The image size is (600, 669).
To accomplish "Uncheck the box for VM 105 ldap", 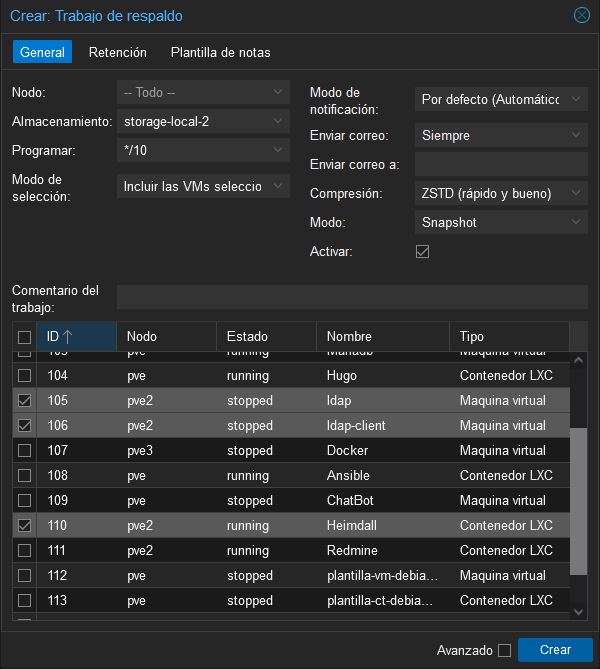I will 24,400.
